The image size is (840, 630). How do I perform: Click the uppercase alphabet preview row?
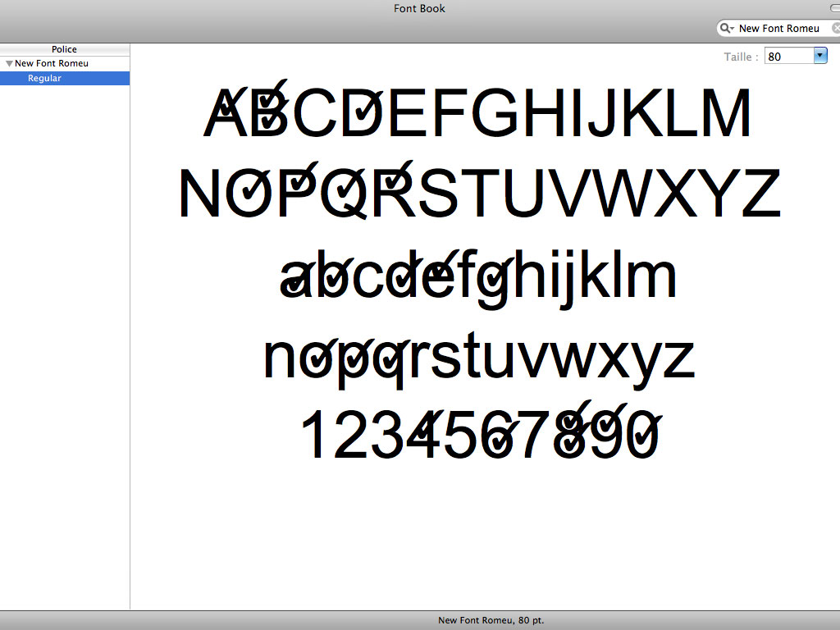click(476, 112)
